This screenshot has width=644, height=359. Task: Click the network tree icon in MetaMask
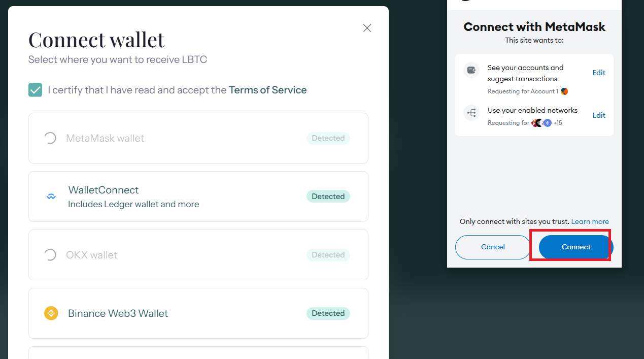(471, 113)
